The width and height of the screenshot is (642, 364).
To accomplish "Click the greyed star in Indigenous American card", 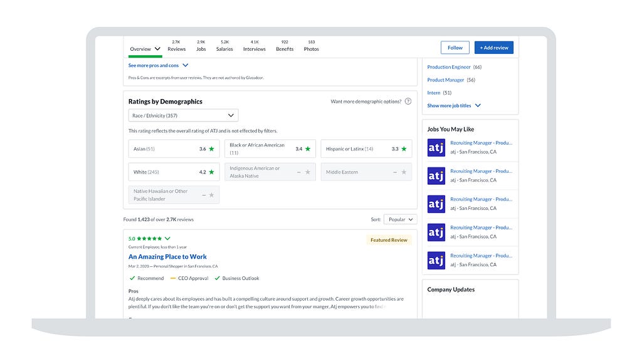I will point(307,172).
